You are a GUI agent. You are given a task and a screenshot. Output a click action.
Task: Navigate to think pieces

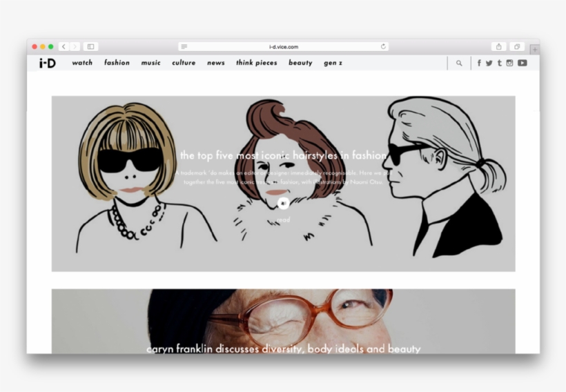point(257,63)
